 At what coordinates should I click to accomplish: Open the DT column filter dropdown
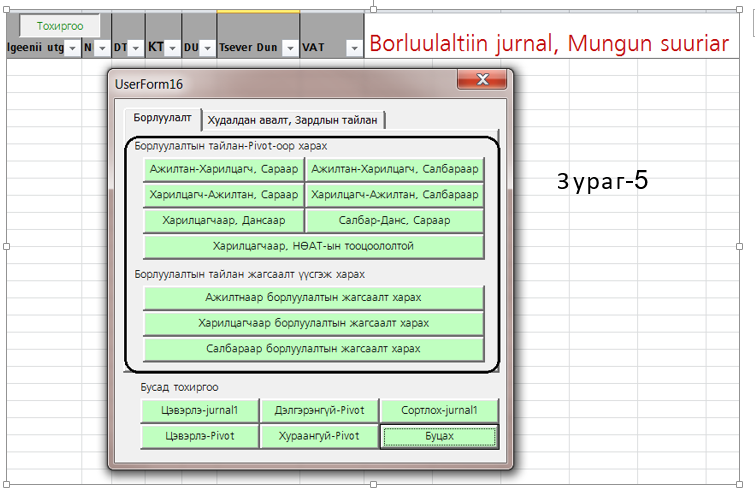(136, 48)
